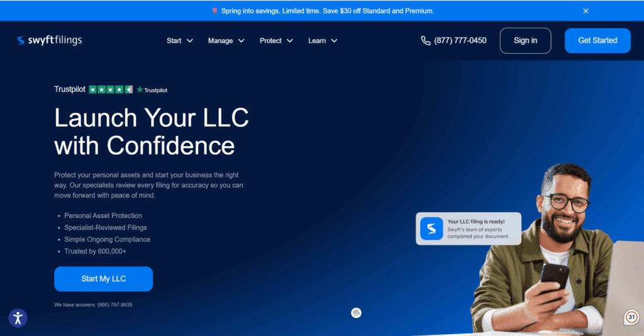Open the Start navigation menu
The width and height of the screenshot is (644, 336).
179,41
